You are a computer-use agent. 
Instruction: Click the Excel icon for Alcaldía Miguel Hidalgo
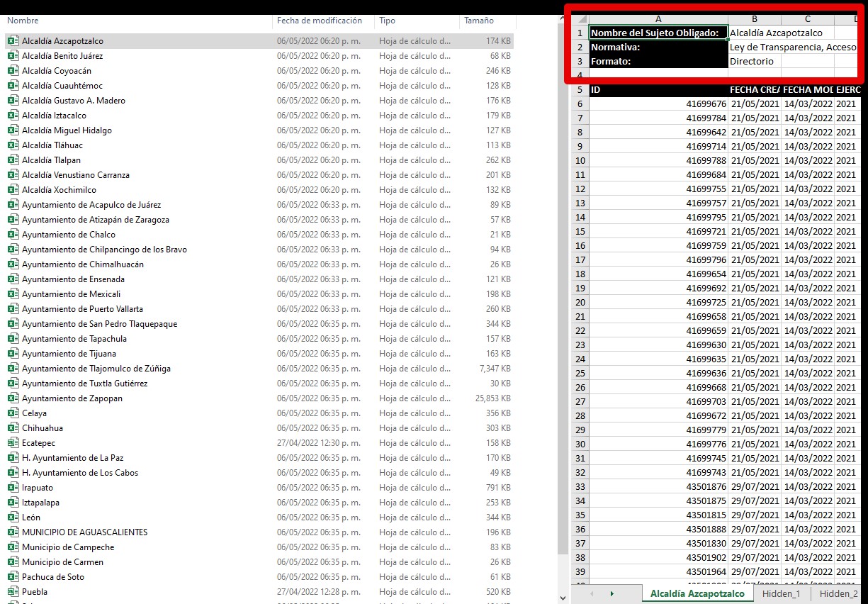click(13, 130)
